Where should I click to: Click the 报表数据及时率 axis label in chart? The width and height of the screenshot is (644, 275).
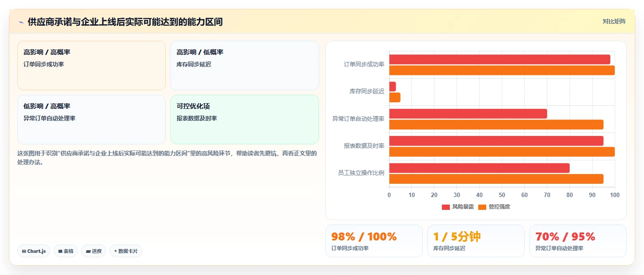[x=364, y=146]
